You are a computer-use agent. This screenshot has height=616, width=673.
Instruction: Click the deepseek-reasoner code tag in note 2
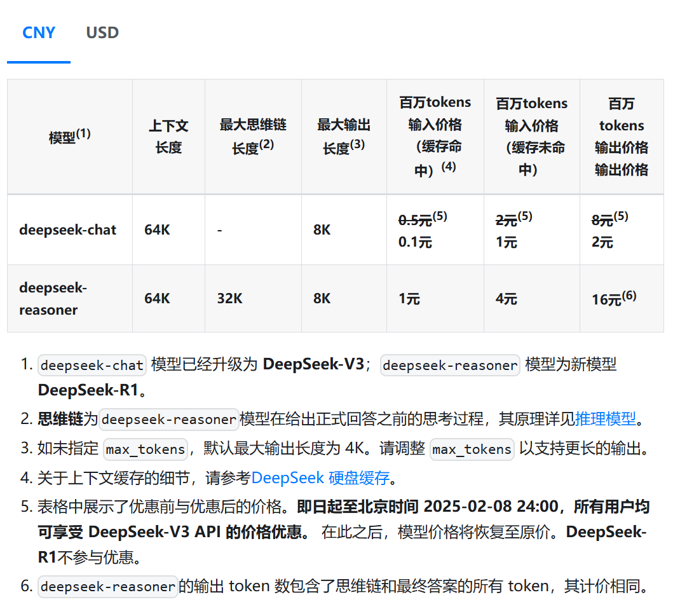tap(169, 419)
